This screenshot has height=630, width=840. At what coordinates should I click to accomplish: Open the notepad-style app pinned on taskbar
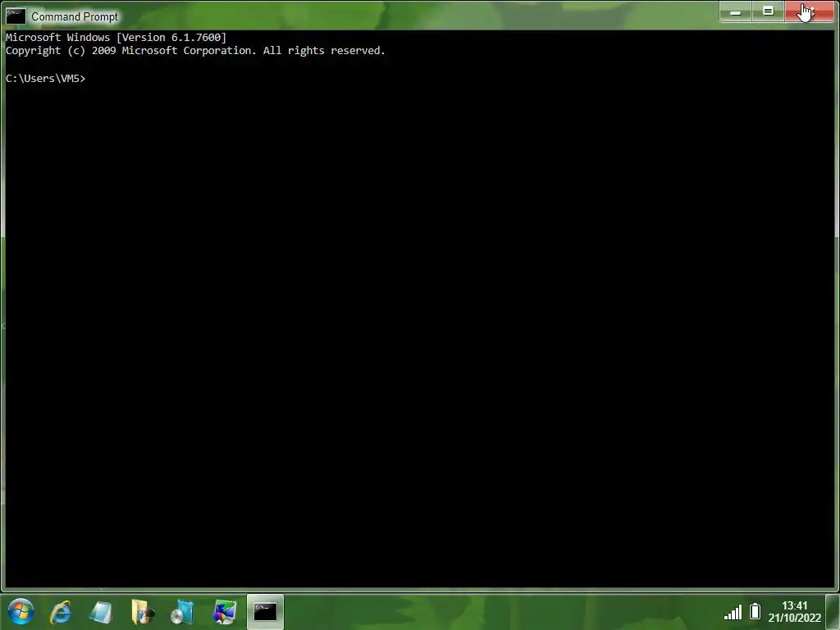pyautogui.click(x=101, y=612)
